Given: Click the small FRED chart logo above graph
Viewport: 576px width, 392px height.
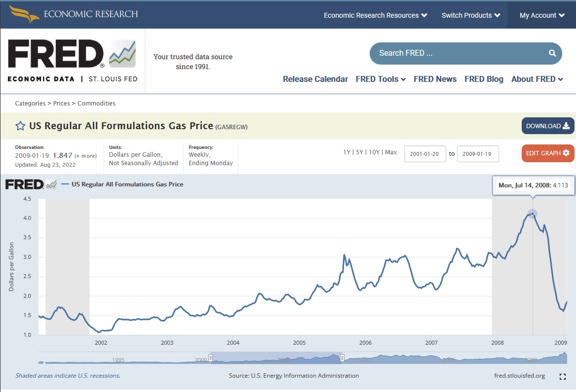Looking at the screenshot, I should [x=31, y=184].
